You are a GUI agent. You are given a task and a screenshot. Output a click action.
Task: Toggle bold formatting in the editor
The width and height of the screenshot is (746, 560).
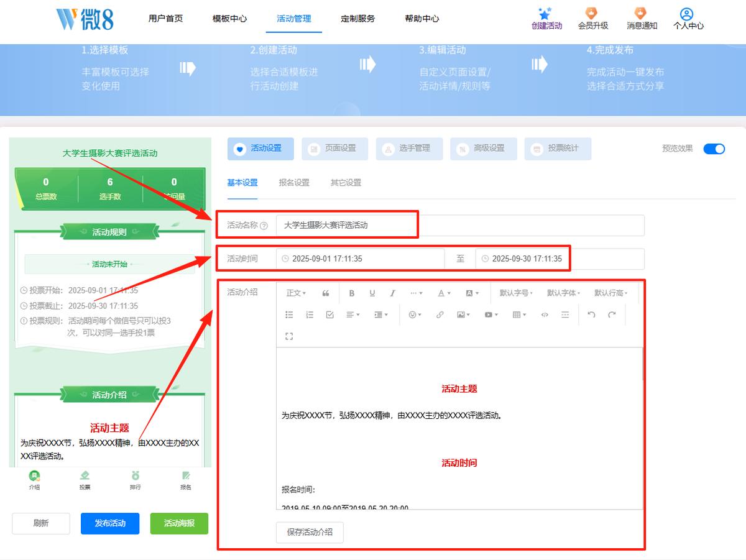tap(352, 293)
